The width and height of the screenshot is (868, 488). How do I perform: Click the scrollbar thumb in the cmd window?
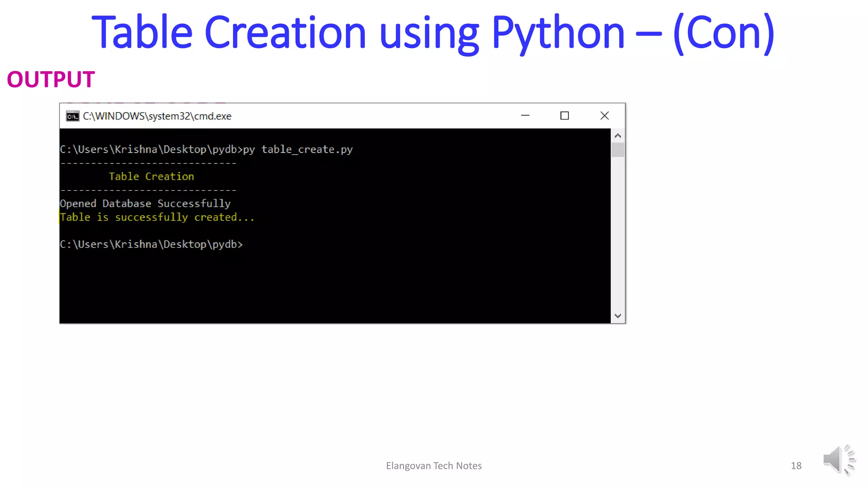(618, 150)
